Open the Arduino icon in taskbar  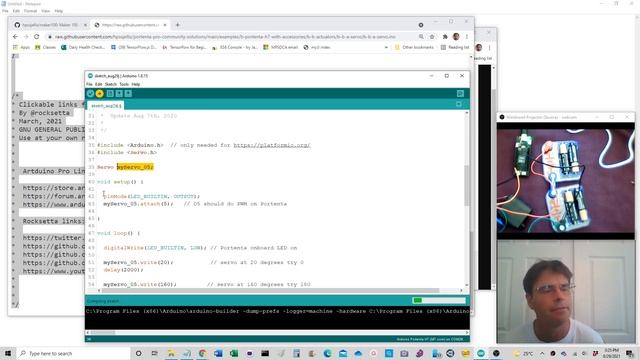(481, 353)
